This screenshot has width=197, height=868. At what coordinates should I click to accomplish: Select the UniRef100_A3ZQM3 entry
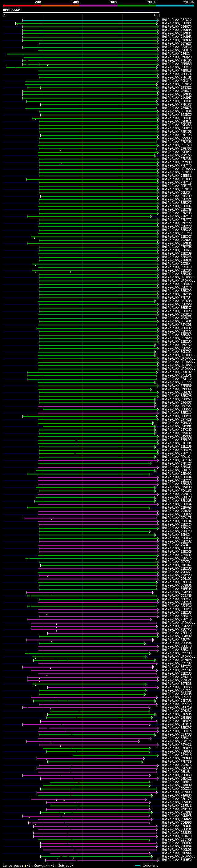point(177,812)
